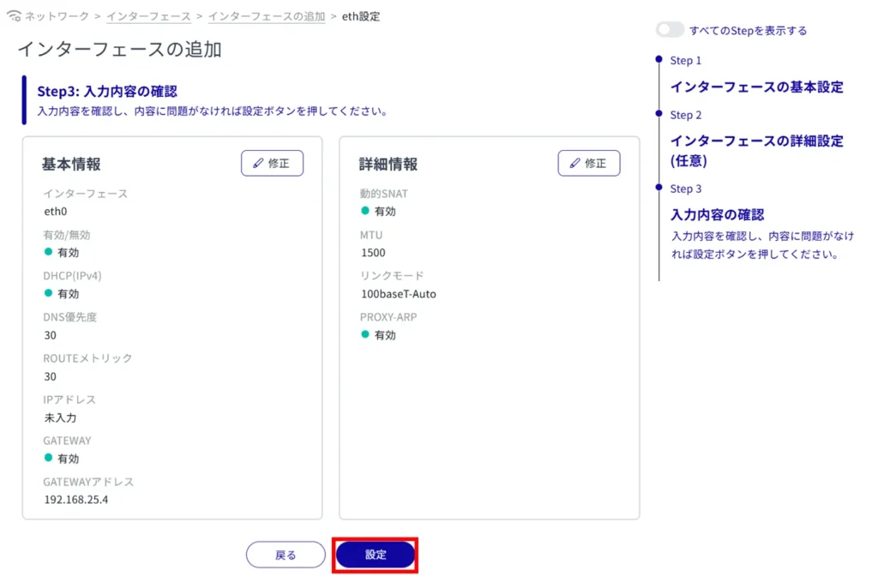Viewport: 878px width, 588px height.
Task: Open インターフェースの詳細設定(任意) step
Action: [x=756, y=150]
